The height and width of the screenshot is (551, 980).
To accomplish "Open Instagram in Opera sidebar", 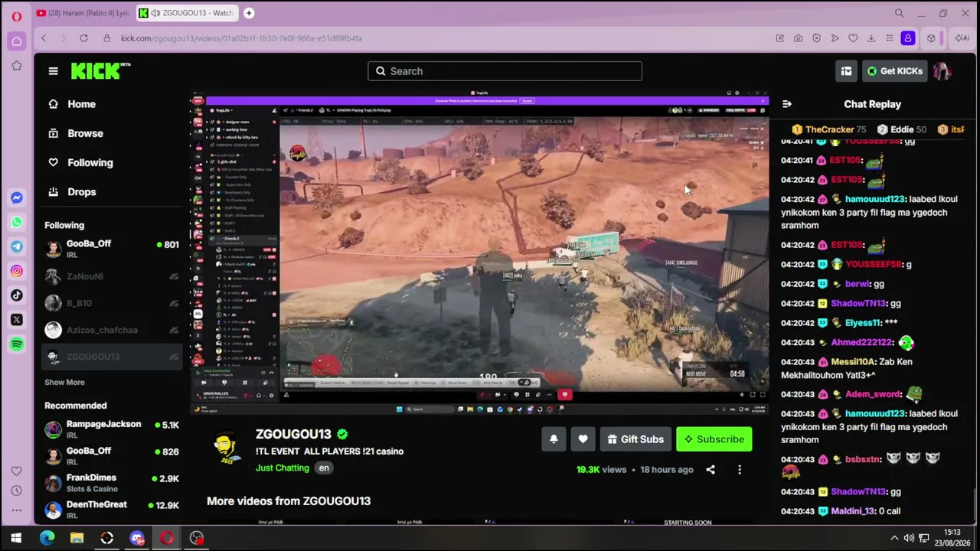I will [16, 271].
